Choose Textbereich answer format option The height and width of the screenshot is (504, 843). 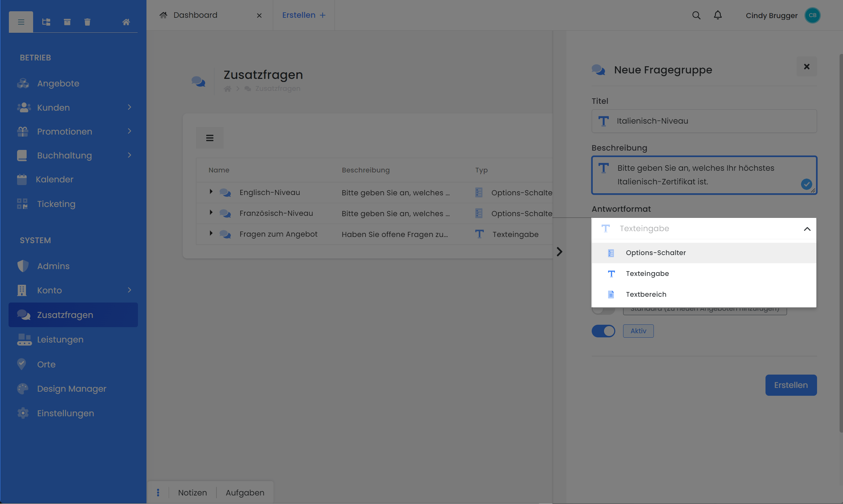(646, 294)
